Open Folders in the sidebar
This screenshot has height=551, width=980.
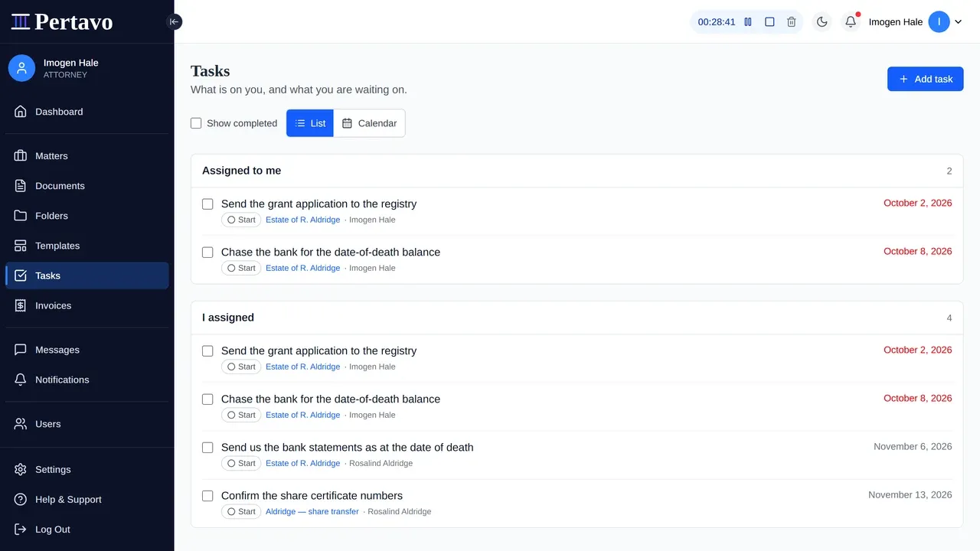click(x=87, y=216)
